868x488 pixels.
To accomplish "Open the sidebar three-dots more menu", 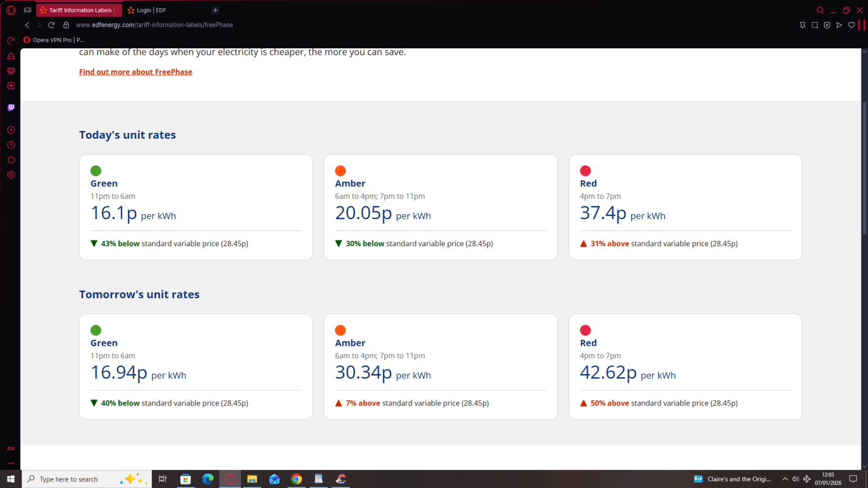I will (11, 463).
